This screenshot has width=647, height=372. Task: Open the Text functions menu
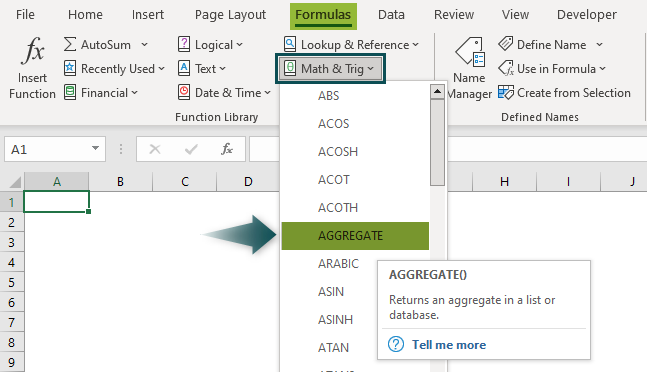[202, 68]
